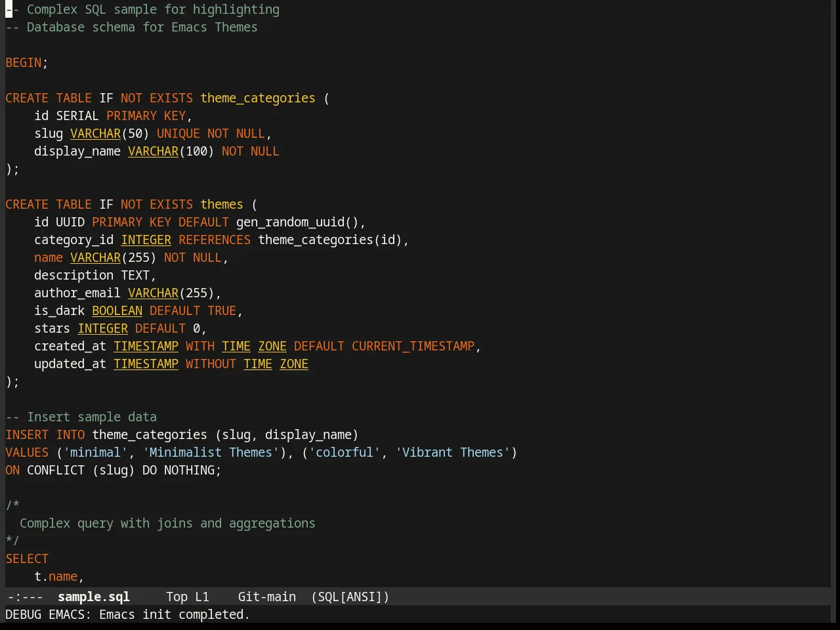Click UNIQUE keyword on the slug line

178,133
